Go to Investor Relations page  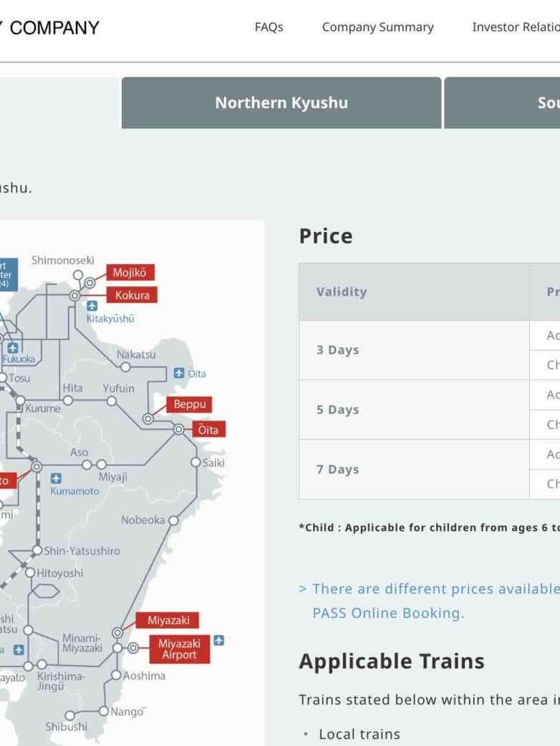click(516, 27)
